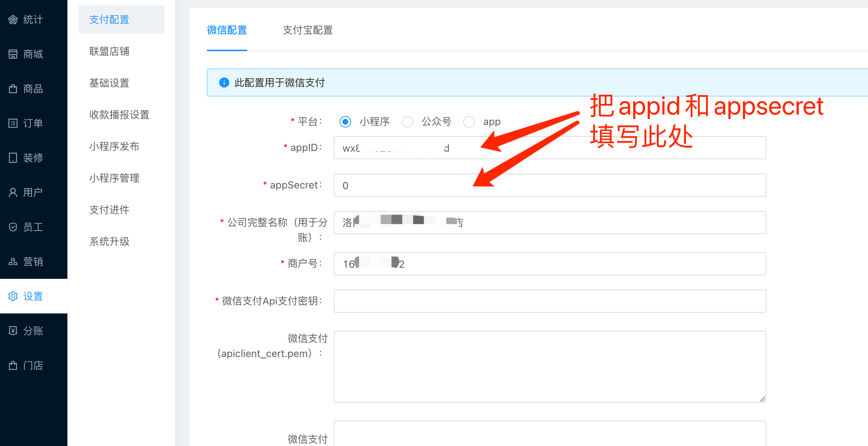Click the 员工 staff shield icon
This screenshot has width=868, height=446.
click(13, 227)
